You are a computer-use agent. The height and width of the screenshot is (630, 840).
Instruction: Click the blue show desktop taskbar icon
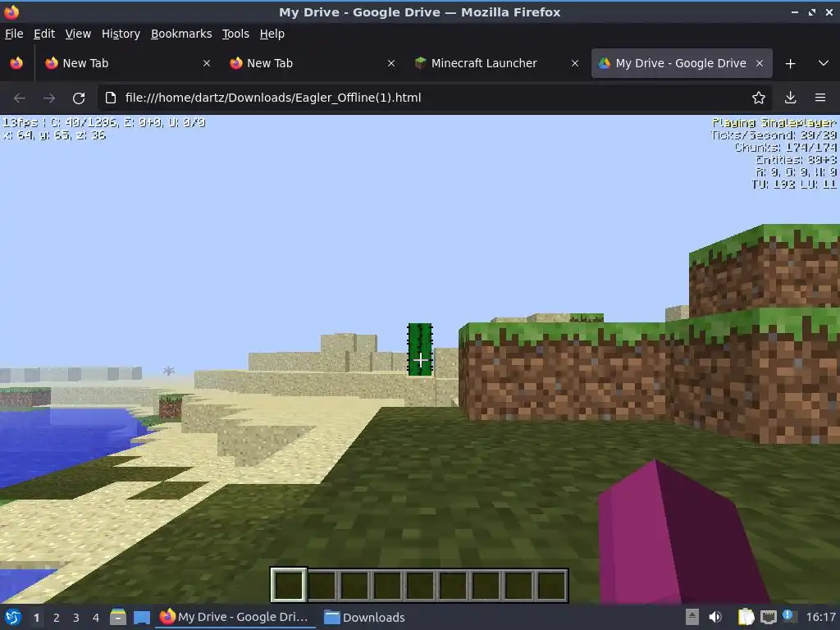pos(142,618)
